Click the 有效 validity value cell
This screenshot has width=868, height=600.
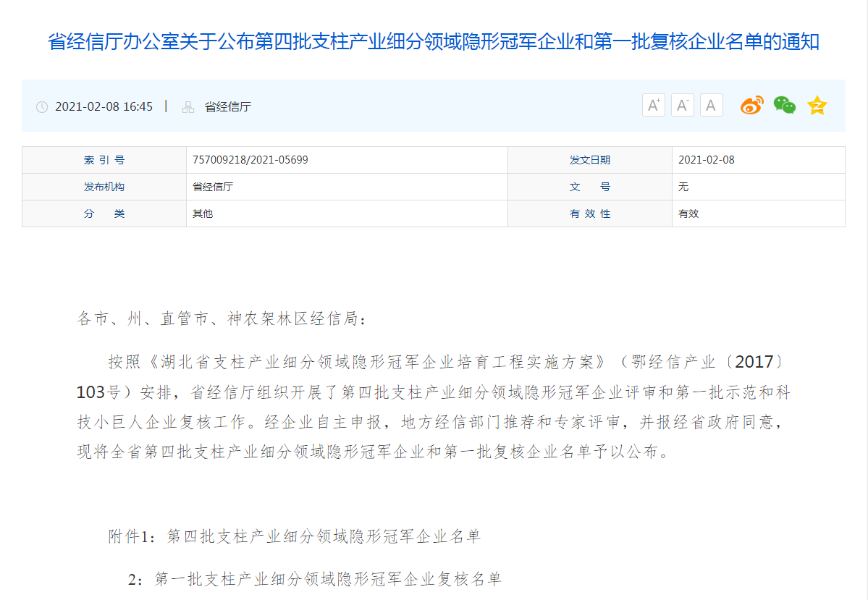(x=688, y=214)
